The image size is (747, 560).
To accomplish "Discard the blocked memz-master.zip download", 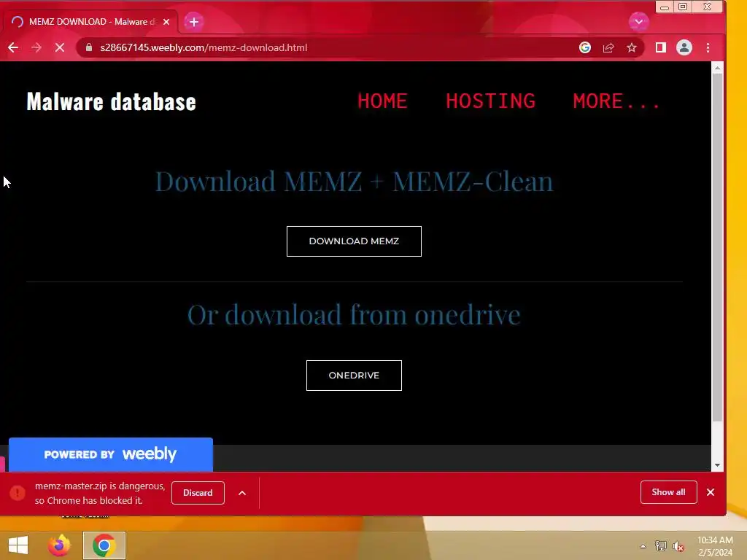I will coord(198,493).
